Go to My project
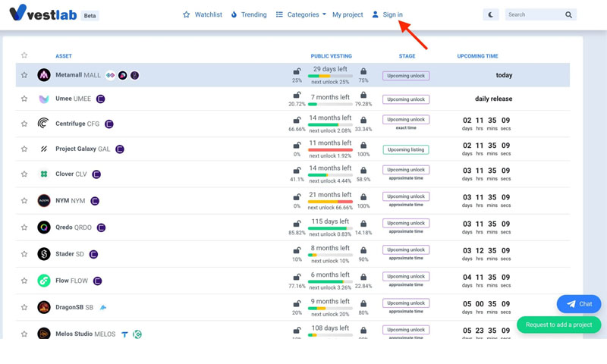The width and height of the screenshot is (607, 364). pos(348,14)
